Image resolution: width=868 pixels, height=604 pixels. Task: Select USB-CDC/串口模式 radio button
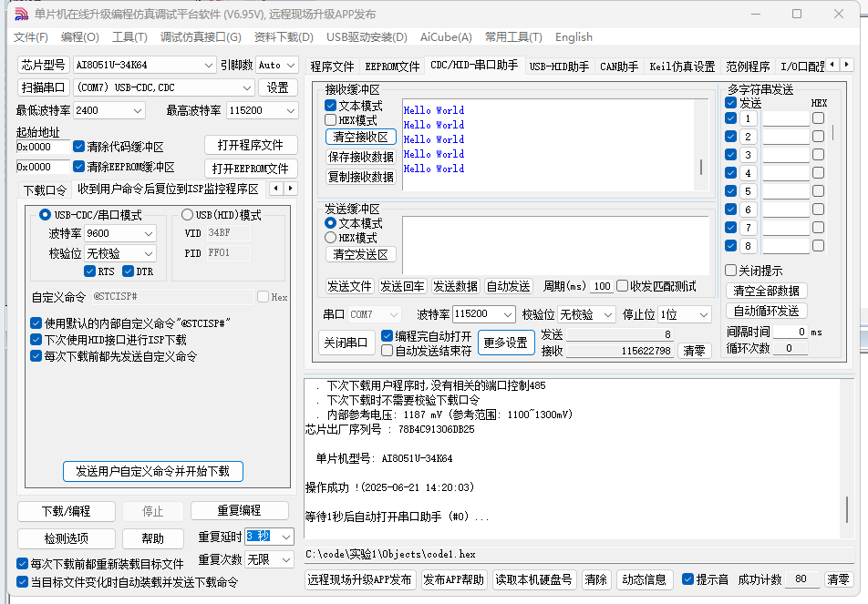pos(45,215)
